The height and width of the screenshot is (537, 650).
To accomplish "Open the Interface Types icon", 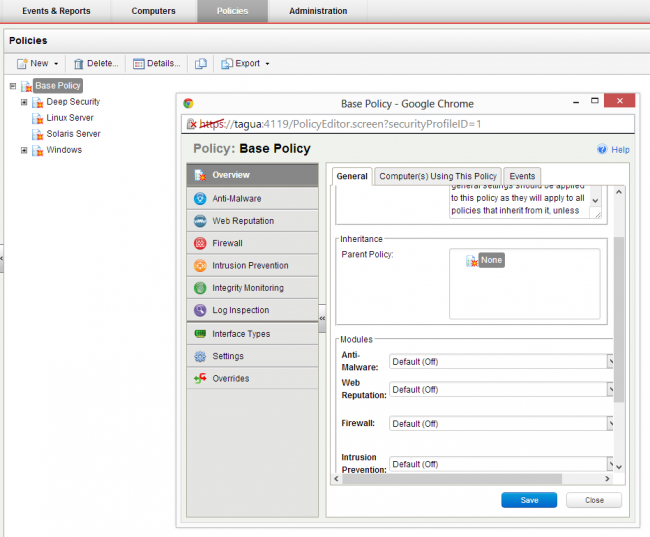I will click(200, 334).
